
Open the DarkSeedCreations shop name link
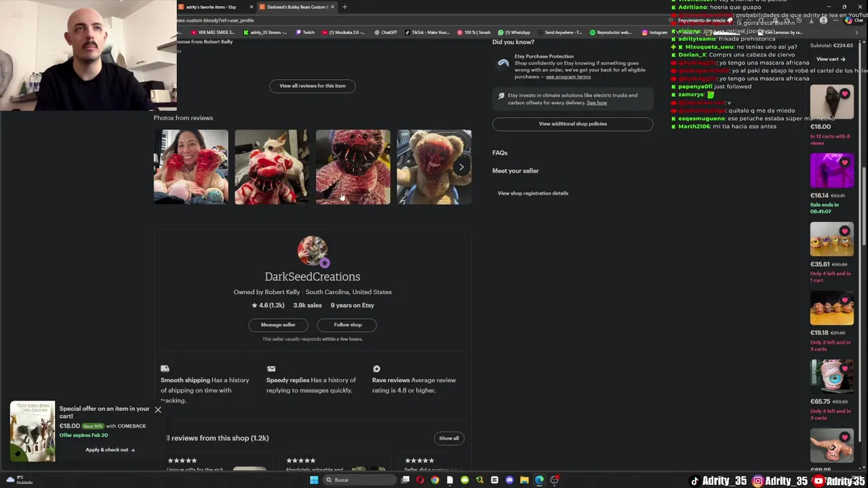313,277
